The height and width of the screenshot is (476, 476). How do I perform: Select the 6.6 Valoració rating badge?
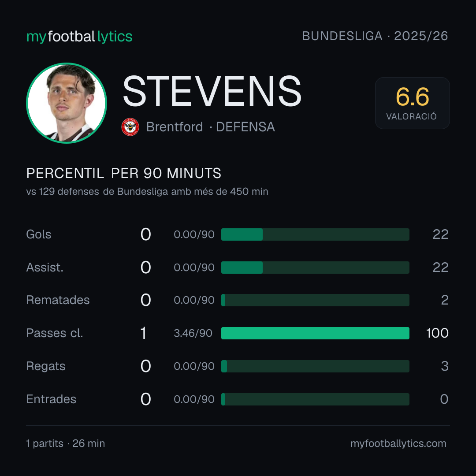coord(412,103)
